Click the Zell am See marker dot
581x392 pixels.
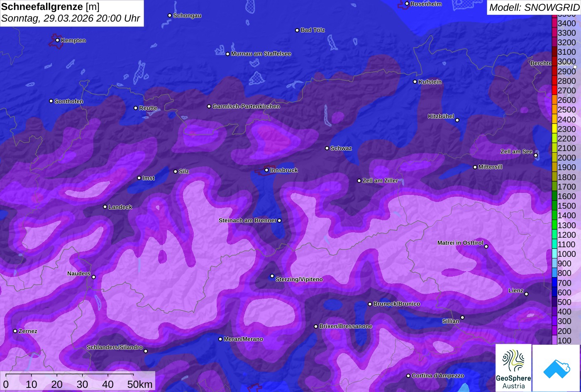[x=536, y=156]
